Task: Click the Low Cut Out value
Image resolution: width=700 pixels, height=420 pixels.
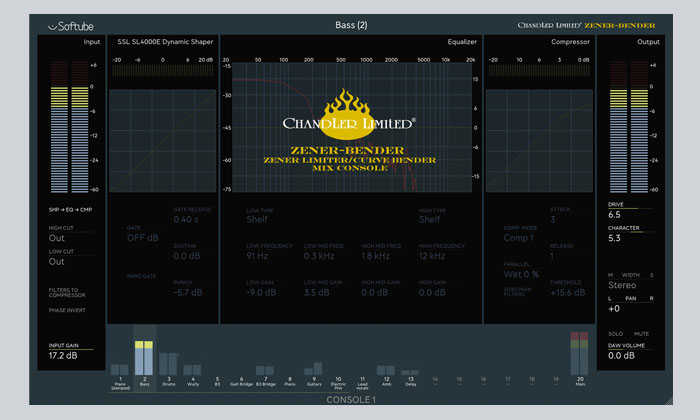Action: pyautogui.click(x=57, y=262)
